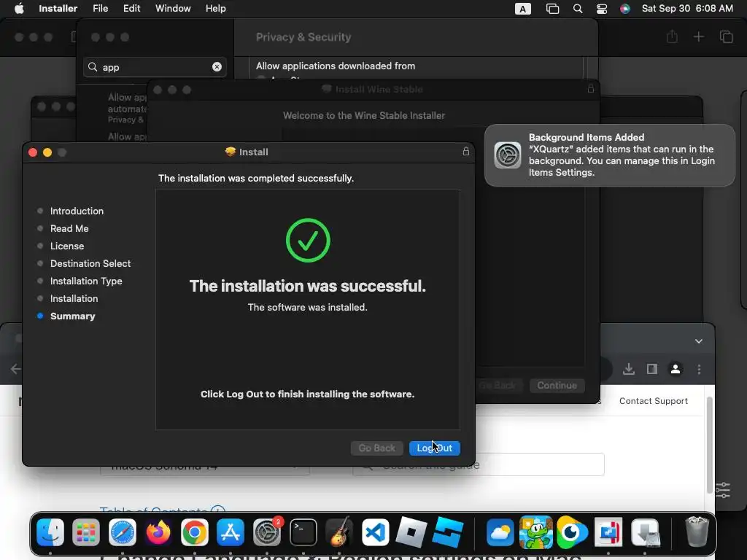Select the Installation step in sidebar

(x=74, y=298)
